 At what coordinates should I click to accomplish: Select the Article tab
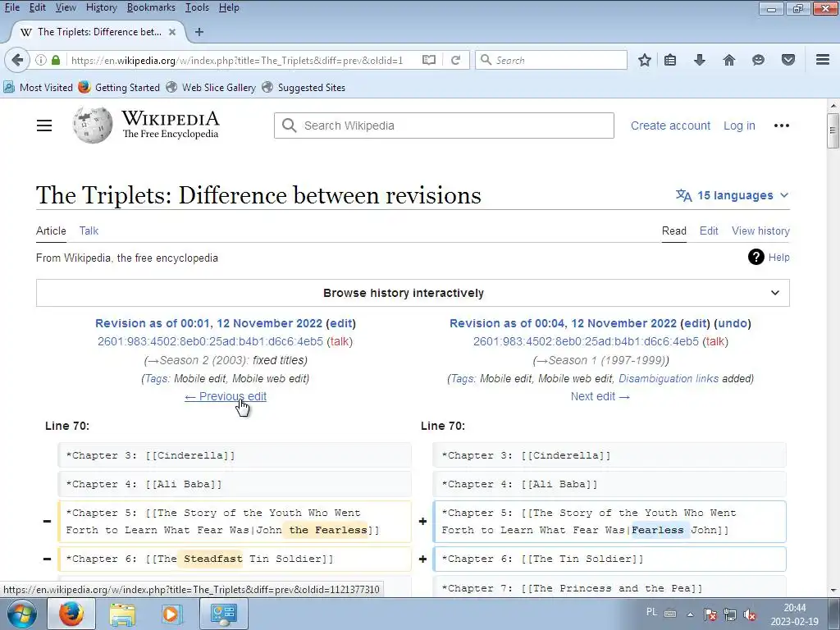[51, 231]
